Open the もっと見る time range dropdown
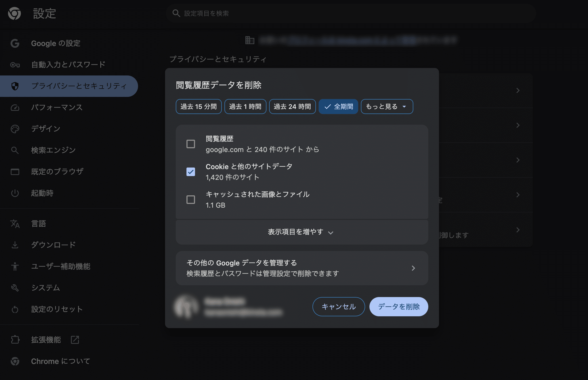Screen dimensions: 588x380 point(387,107)
